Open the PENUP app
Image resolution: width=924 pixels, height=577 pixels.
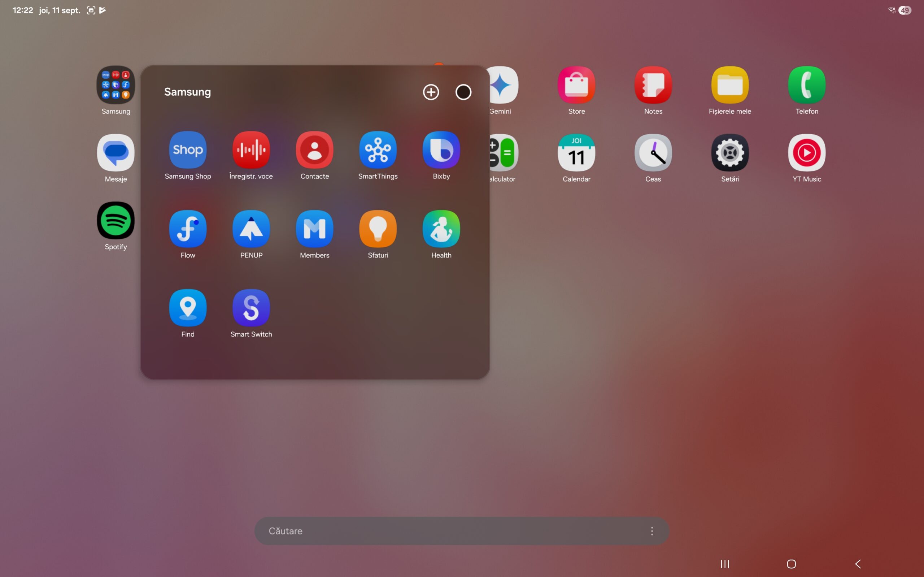pos(251,229)
